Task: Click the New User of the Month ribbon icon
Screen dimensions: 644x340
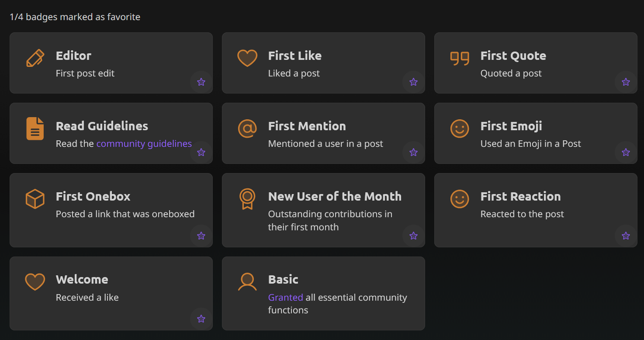Action: (x=247, y=199)
